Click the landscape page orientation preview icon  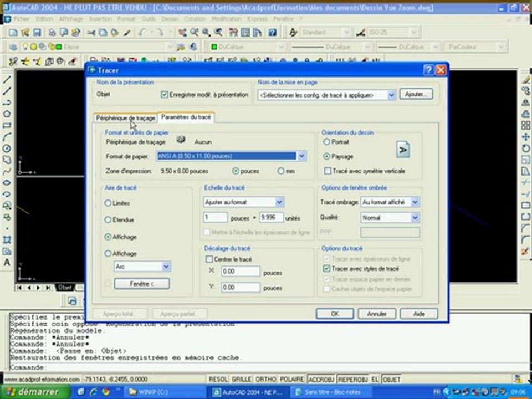403,150
